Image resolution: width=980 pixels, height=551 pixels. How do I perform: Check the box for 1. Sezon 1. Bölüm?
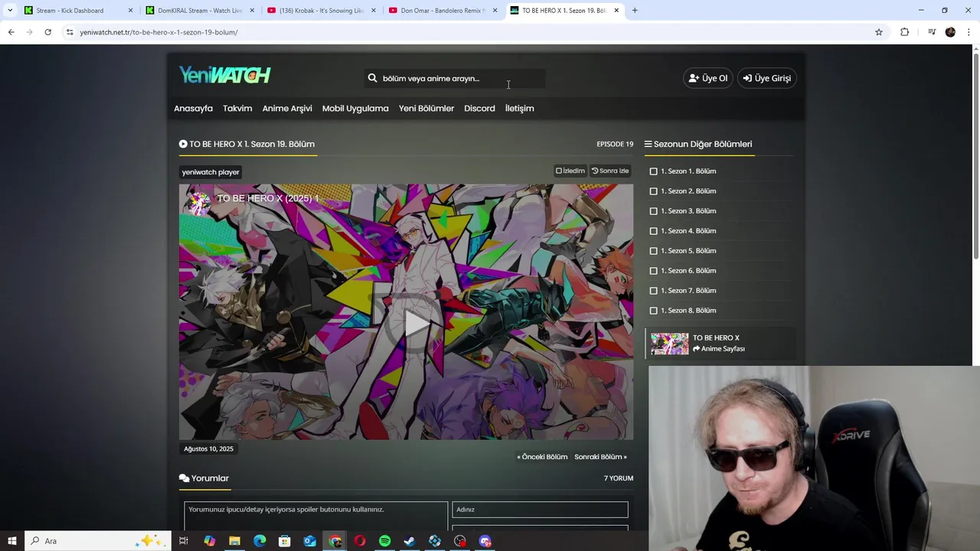tap(653, 171)
